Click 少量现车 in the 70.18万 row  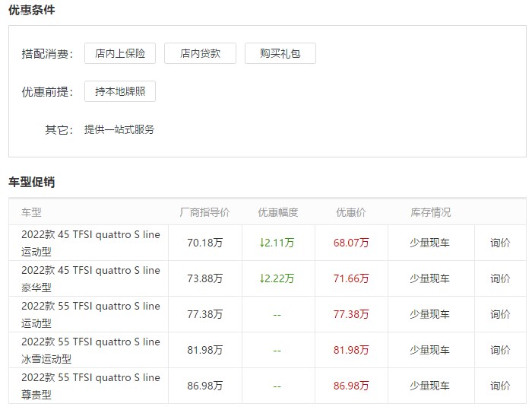tap(430, 243)
